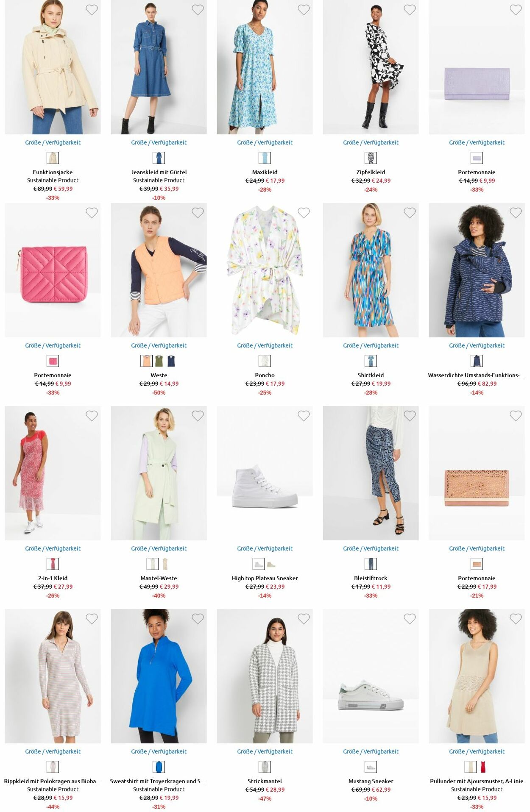
Task: Click heart icon on the Maxikleid
Action: point(304,10)
